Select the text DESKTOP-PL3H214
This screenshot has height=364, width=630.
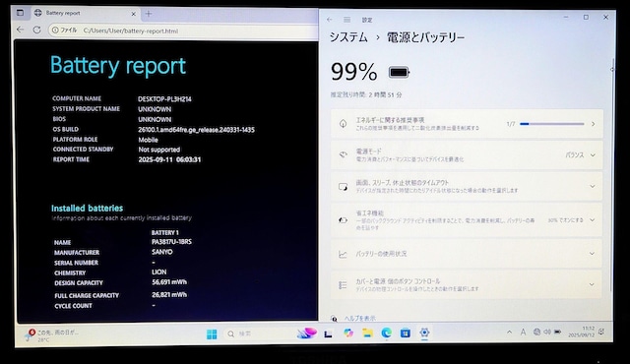pos(164,98)
